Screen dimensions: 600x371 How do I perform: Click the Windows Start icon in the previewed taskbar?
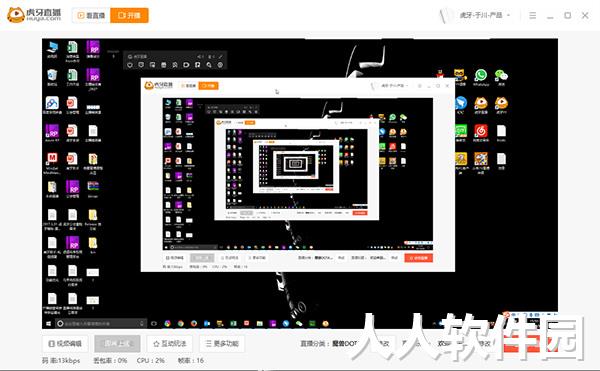(x=48, y=324)
